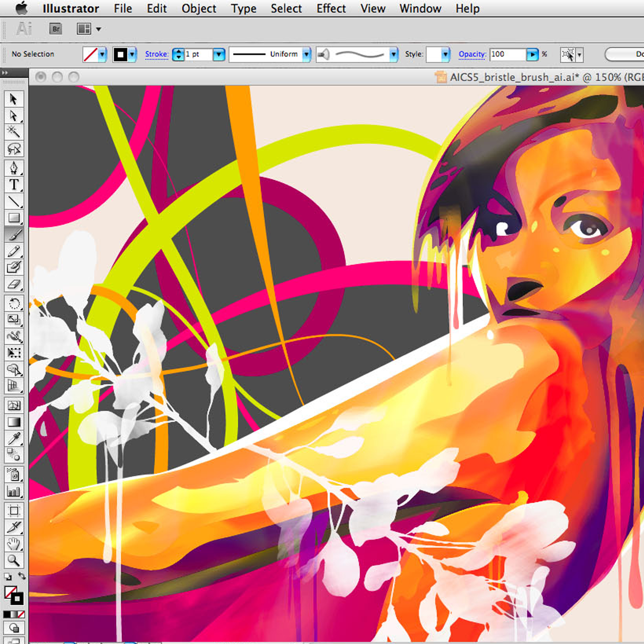Select the Perspective Grid tool
The image size is (644, 644).
[14, 386]
